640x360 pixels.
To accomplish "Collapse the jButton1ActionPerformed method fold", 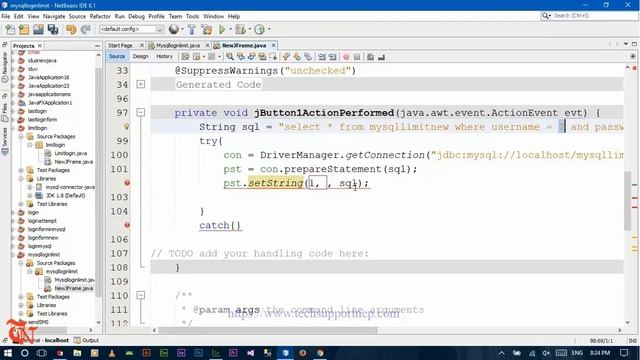I will pos(141,112).
